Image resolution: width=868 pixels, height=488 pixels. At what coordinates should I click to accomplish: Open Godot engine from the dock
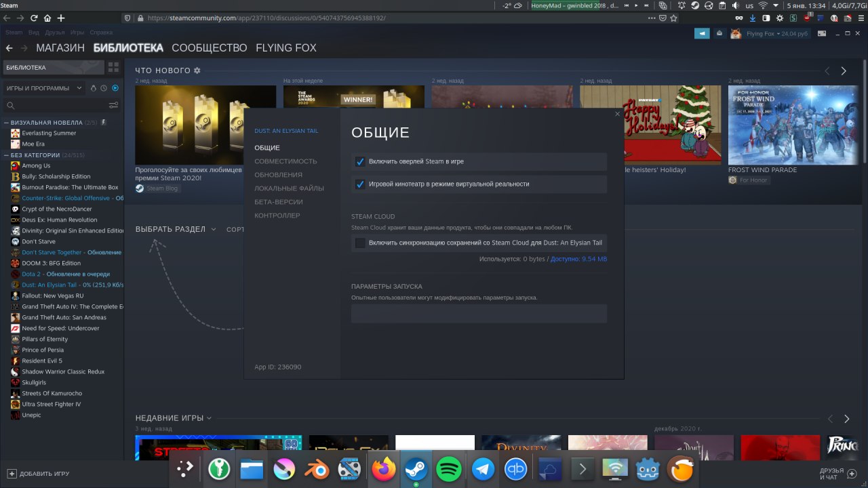pos(648,469)
